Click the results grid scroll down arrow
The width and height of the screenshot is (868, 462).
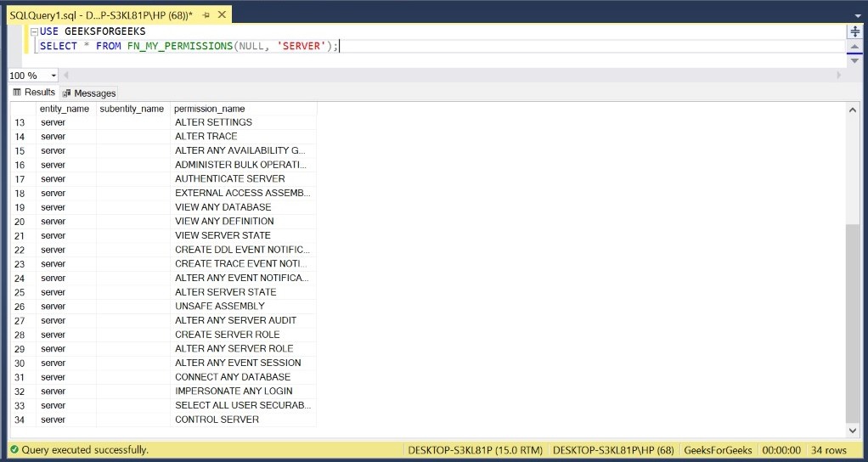853,431
